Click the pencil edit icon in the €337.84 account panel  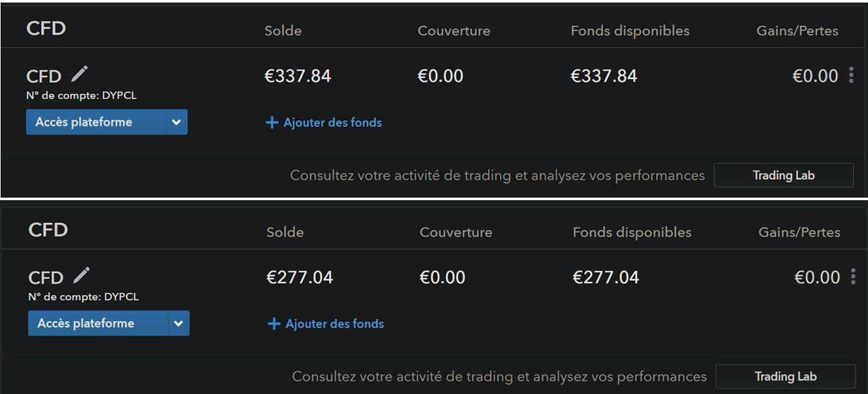[x=79, y=74]
